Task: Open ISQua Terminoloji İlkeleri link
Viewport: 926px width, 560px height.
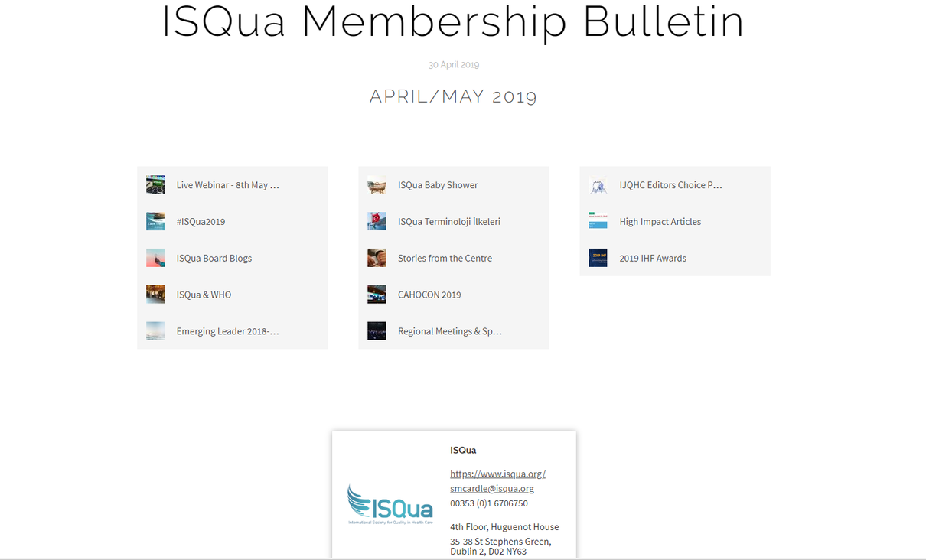Action: pyautogui.click(x=449, y=222)
